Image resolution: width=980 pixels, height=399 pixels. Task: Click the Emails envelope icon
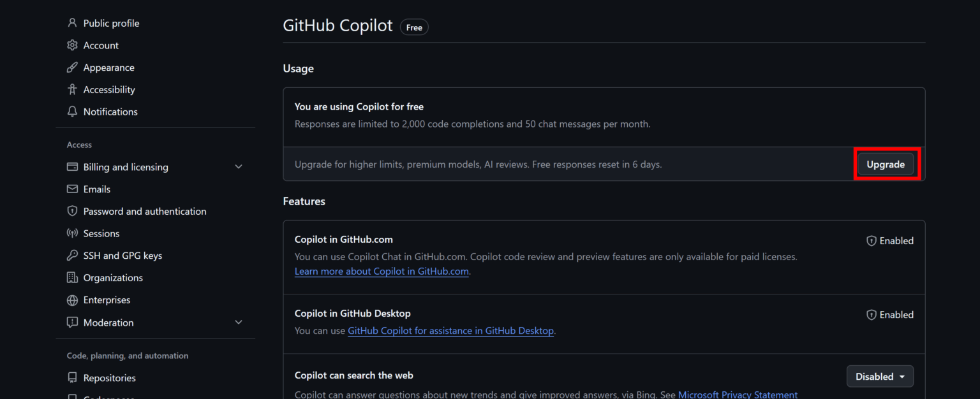[x=72, y=189]
